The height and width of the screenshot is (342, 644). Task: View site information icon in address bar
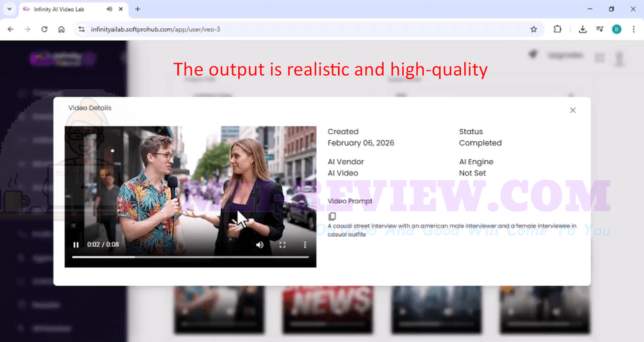[x=82, y=29]
